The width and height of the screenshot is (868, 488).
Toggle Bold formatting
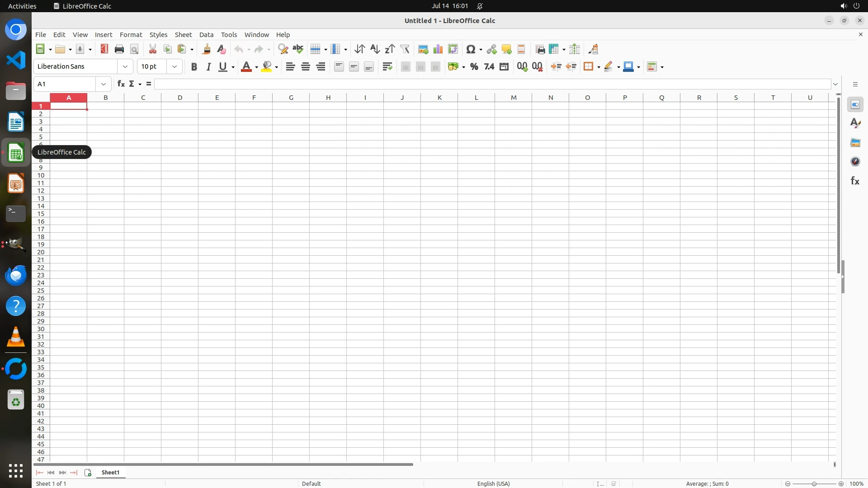coord(194,67)
